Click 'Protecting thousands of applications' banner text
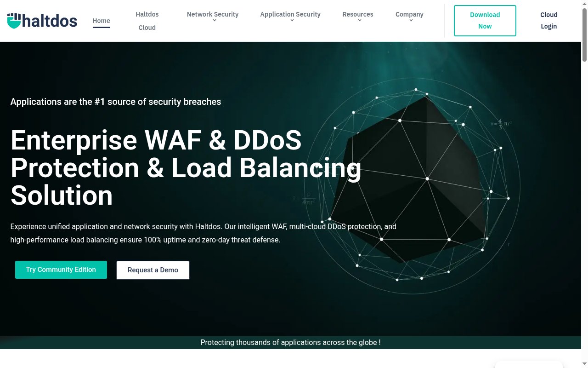 [290, 342]
